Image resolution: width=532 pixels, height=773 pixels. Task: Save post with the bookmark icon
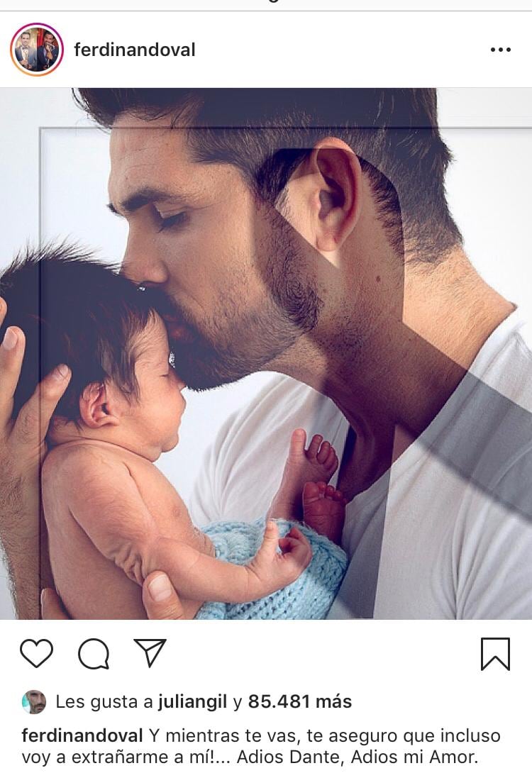495,654
